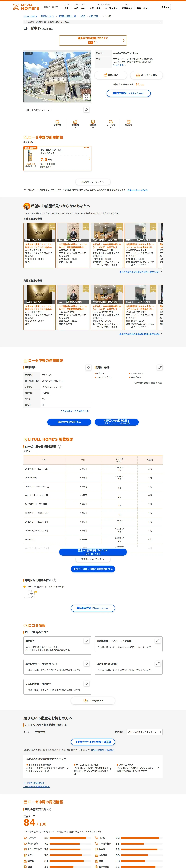The height and width of the screenshot is (868, 186).
Task: Open 建物周辺の施設充実度 link
Action: [x=123, y=85]
